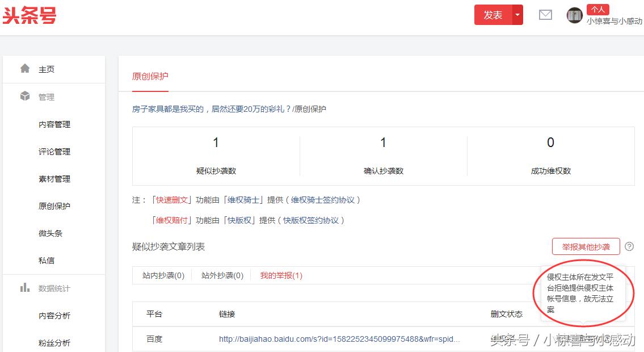Click the 管理 cube icon in sidebar

coord(26,96)
